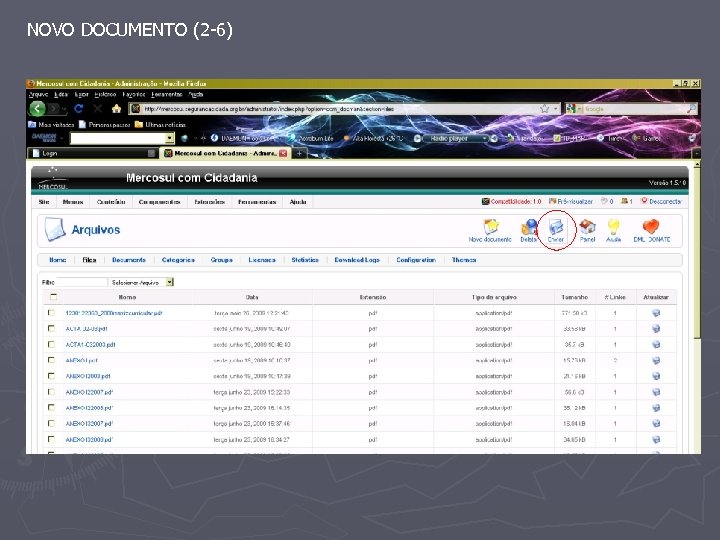Check the box for the 15.73 kB file row

click(51, 360)
